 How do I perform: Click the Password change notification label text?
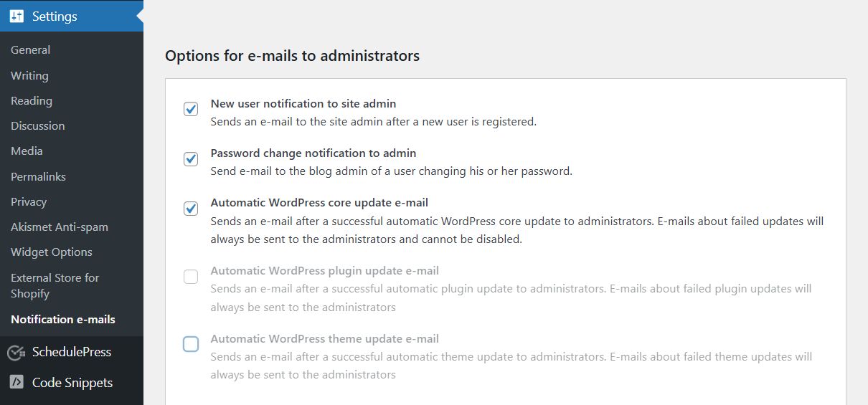pos(313,153)
